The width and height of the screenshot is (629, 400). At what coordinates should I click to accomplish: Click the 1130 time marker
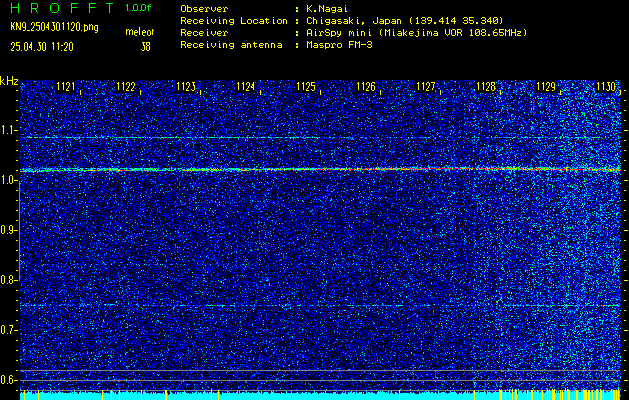tap(606, 87)
